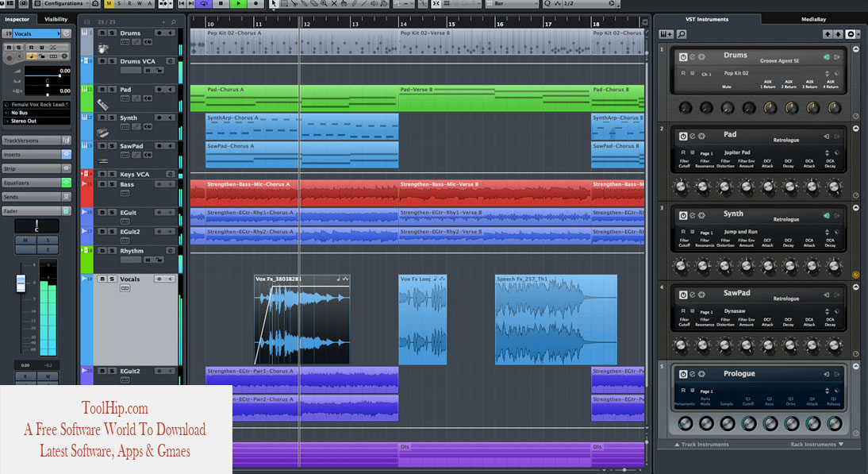868x474 pixels.
Task: Expand the Strip inspector section
Action: coord(31,168)
